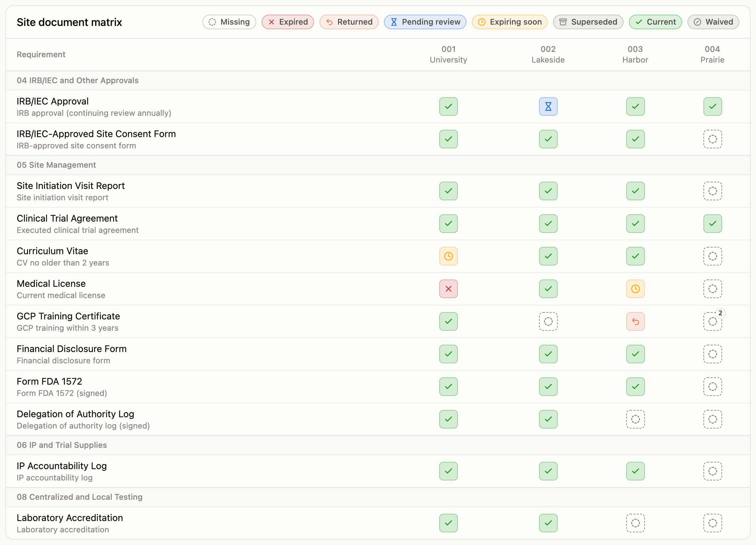Screen dimensions: 756x545
Task: Open current GCP Training Certificate for University
Action: (448, 322)
